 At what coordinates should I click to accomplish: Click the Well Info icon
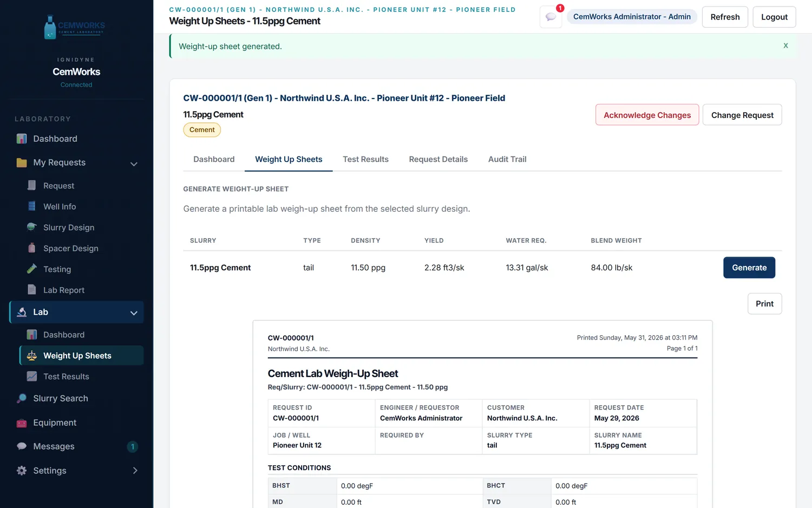click(32, 206)
